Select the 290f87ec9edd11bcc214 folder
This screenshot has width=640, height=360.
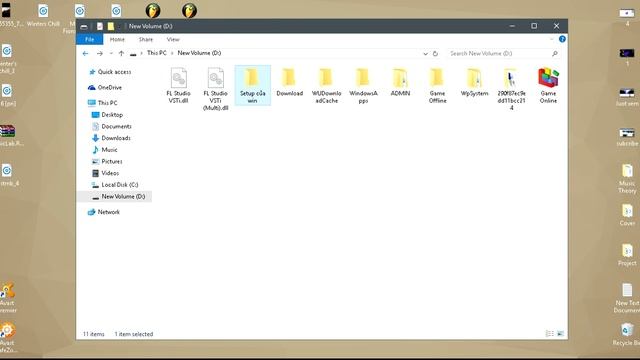coord(511,89)
